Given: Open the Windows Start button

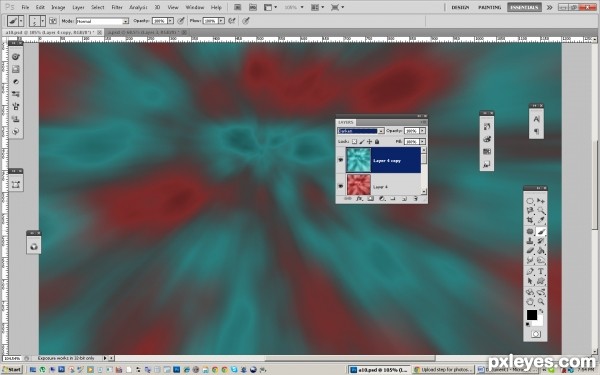Looking at the screenshot, I should point(11,370).
